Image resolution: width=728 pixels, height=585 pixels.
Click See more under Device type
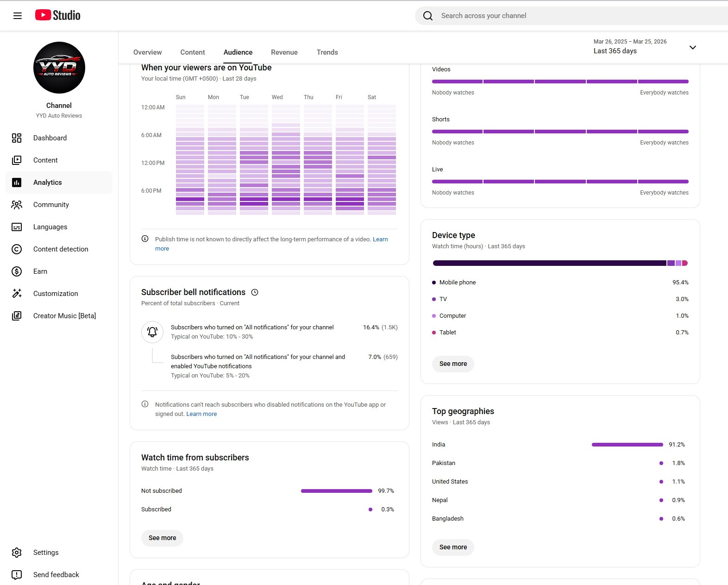pos(453,364)
